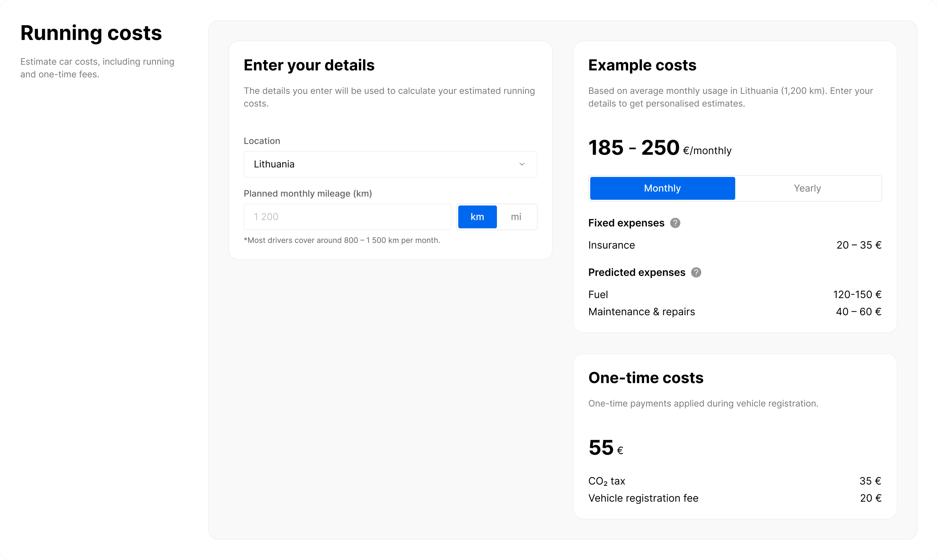
Task: Click the Predicted expenses question mark icon
Action: click(x=696, y=273)
